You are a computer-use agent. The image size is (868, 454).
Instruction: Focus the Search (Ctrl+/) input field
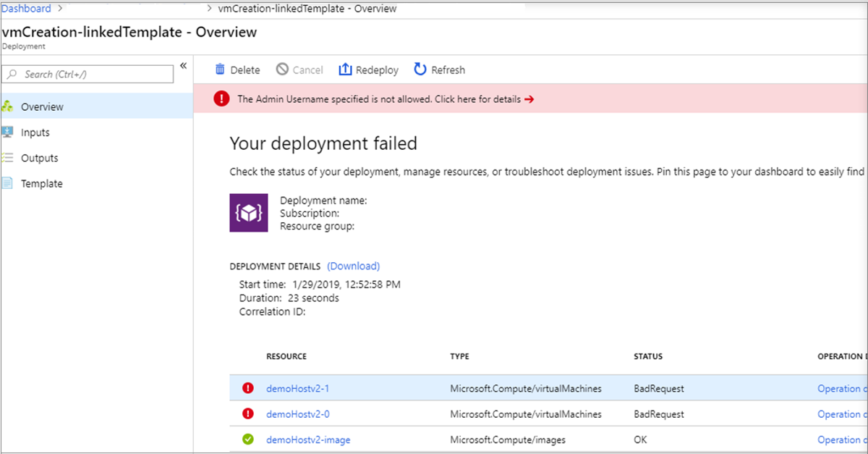click(88, 74)
